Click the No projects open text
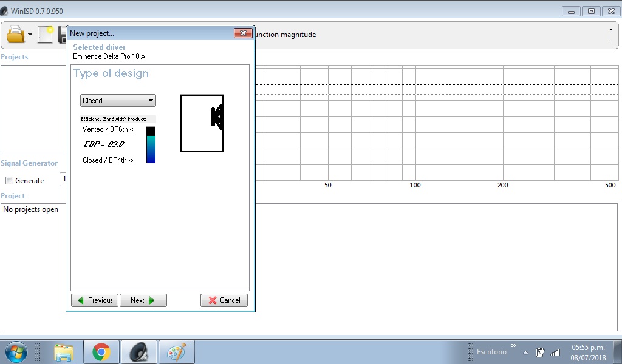Screen dimensions: 622x364 click(30, 209)
